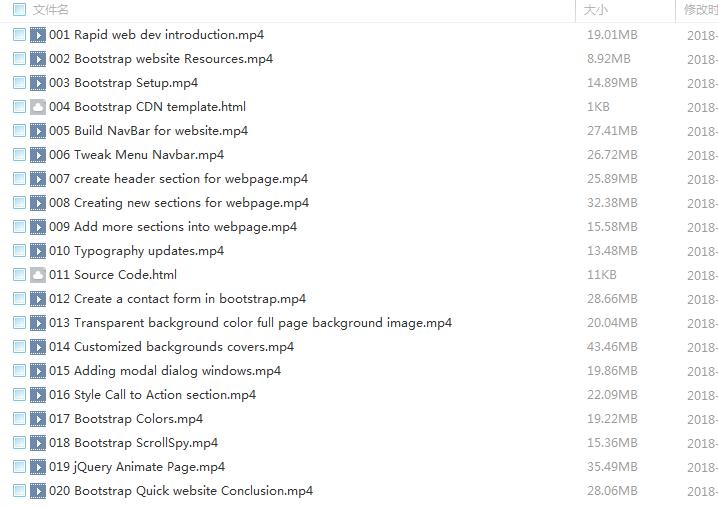This screenshot has width=718, height=507.
Task: Open 001 Rapid web dev introduction.mp4
Action: [157, 35]
